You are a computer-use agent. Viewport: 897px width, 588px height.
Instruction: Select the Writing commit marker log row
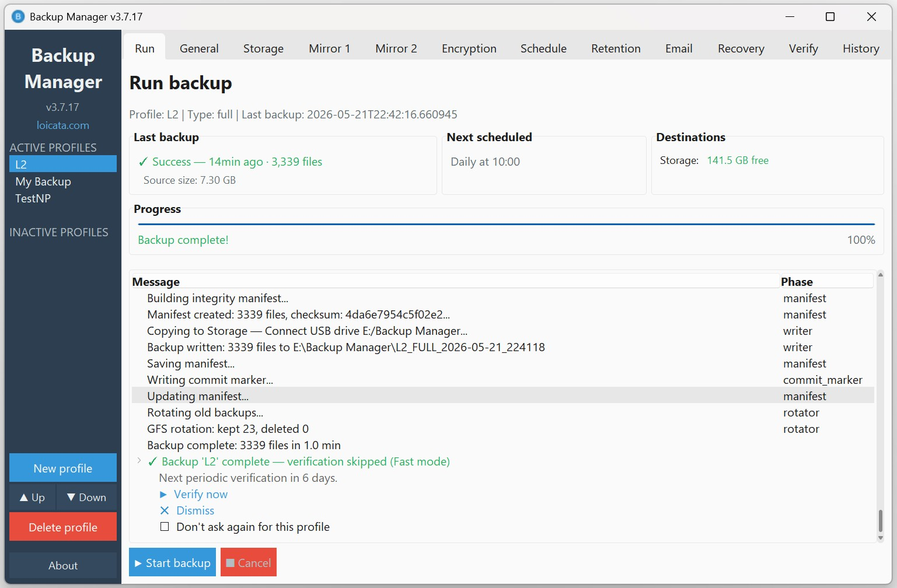[x=503, y=380]
